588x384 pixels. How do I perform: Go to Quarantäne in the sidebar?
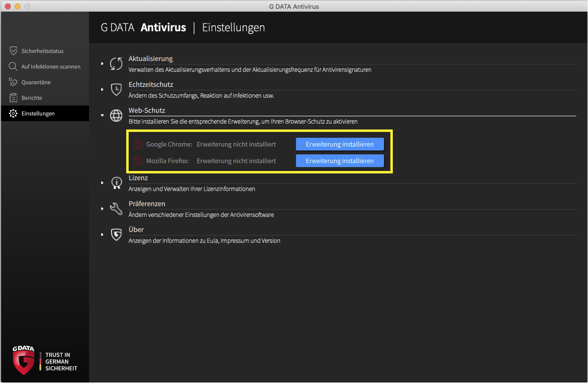click(x=45, y=82)
